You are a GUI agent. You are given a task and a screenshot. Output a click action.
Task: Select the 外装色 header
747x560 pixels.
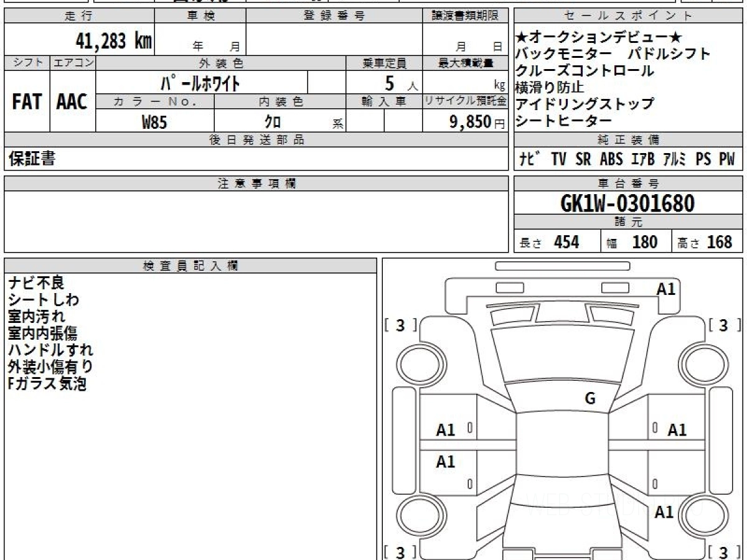(x=221, y=63)
